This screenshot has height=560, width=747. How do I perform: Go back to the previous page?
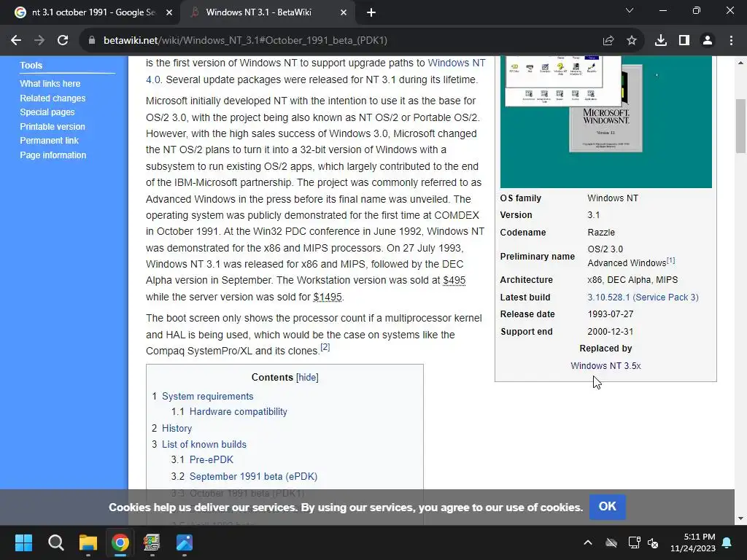(x=16, y=41)
